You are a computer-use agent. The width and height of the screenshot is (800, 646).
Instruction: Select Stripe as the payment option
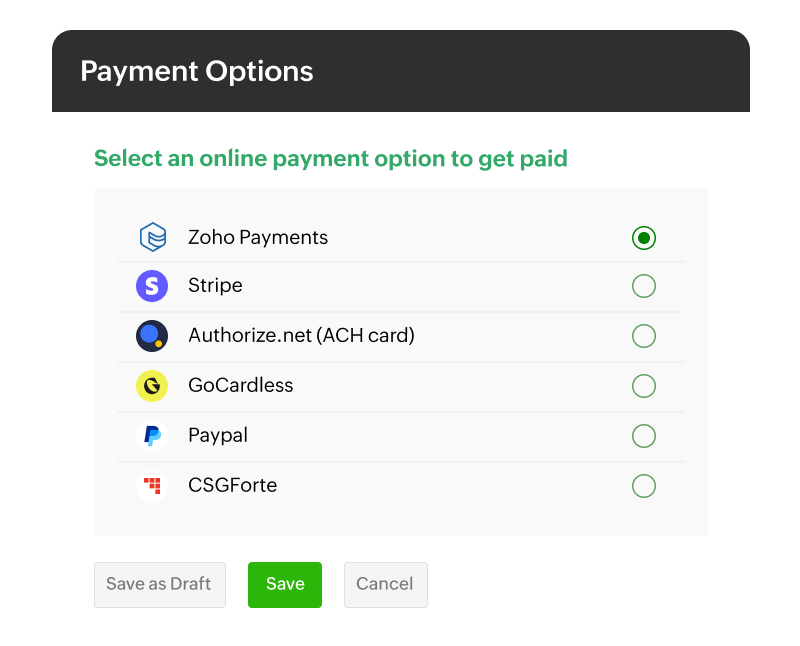click(x=645, y=286)
